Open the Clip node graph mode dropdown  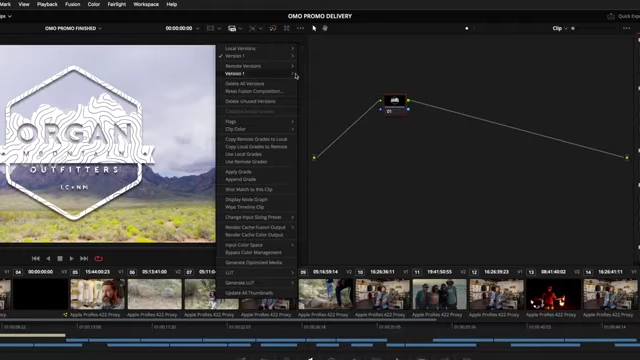pos(560,29)
